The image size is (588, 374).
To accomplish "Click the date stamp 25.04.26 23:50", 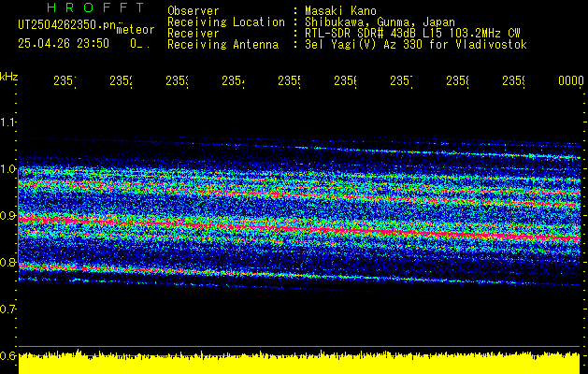I will pyautogui.click(x=64, y=44).
